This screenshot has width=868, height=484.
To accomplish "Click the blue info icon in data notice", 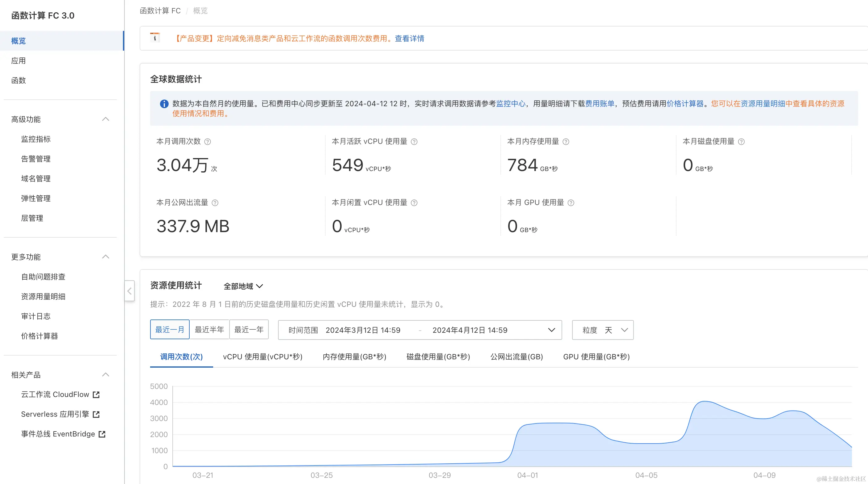I will (164, 104).
